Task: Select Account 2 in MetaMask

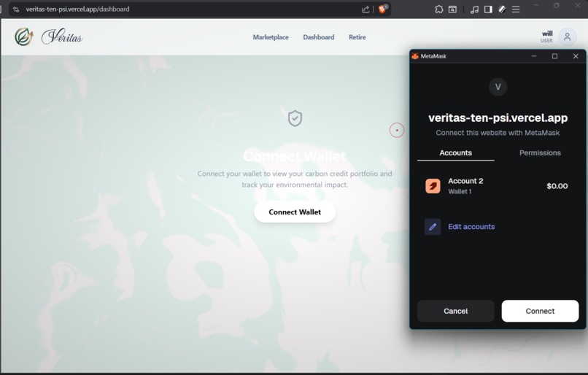Action: coord(498,186)
